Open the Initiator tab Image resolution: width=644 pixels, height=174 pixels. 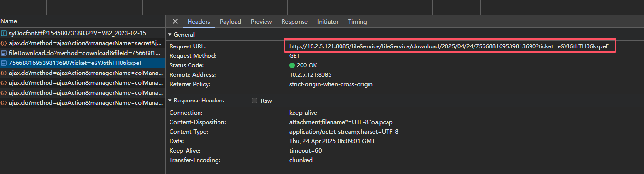328,22
